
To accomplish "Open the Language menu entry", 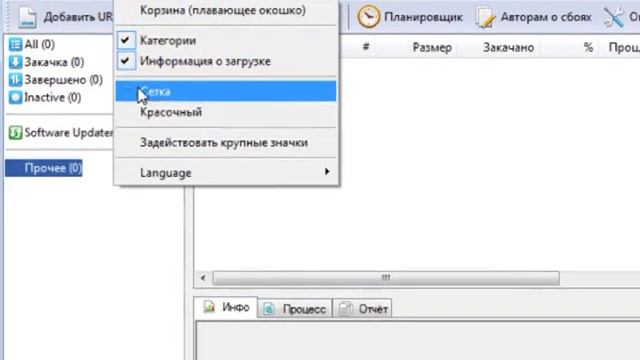I will tap(226, 173).
